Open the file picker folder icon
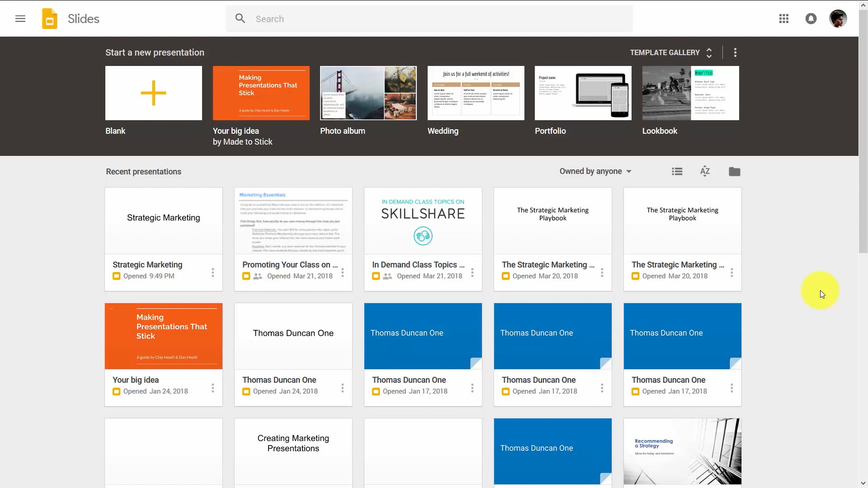Viewport: 868px width, 488px height. click(735, 171)
